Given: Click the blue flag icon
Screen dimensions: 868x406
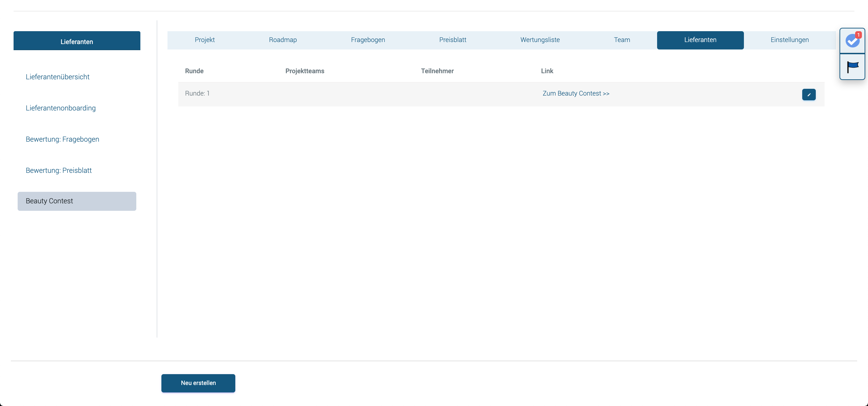Looking at the screenshot, I should click(x=852, y=67).
